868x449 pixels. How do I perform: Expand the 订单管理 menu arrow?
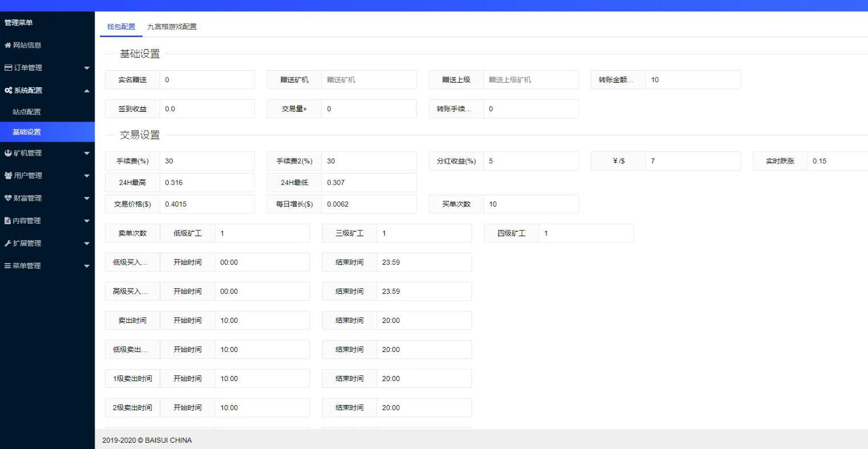[87, 68]
